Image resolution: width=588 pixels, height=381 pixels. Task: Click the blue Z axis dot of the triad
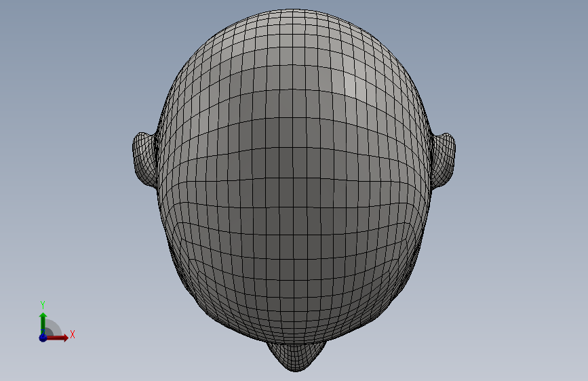pos(43,338)
